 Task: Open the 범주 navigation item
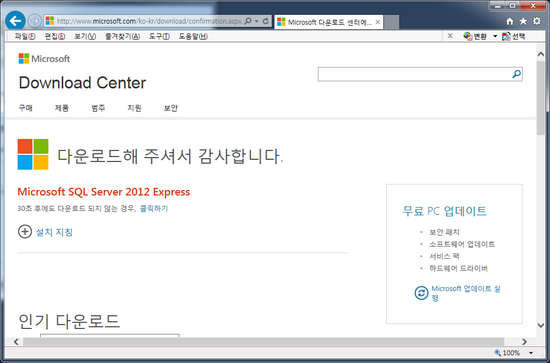[x=98, y=108]
